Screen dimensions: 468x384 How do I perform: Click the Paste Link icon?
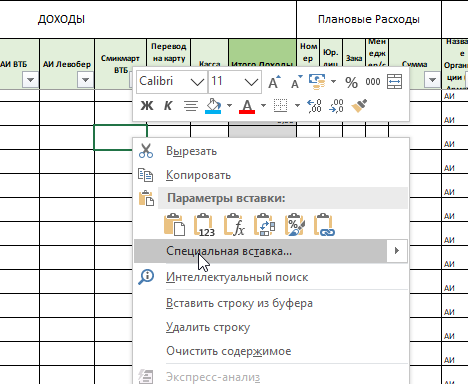[324, 225]
